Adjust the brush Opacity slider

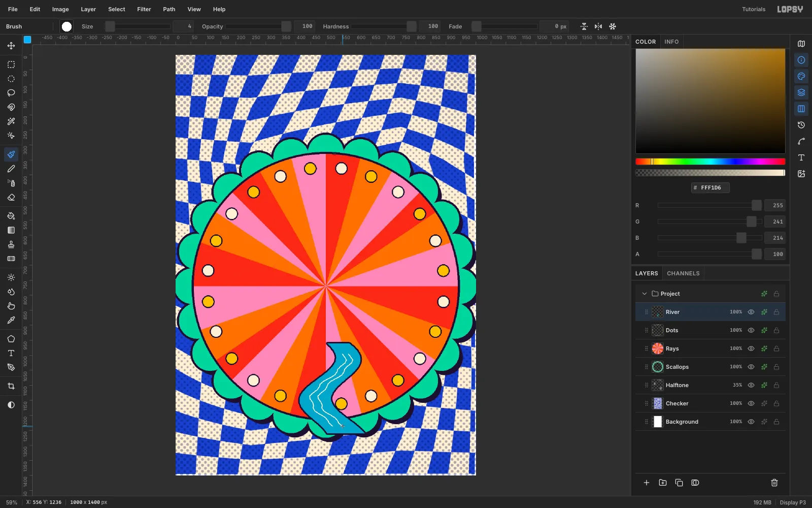259,26
